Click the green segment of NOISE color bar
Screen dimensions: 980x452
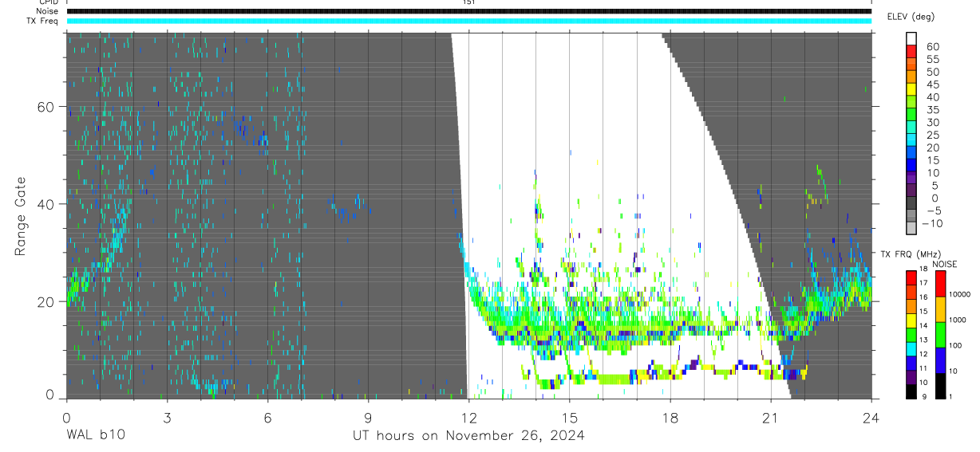(x=940, y=335)
